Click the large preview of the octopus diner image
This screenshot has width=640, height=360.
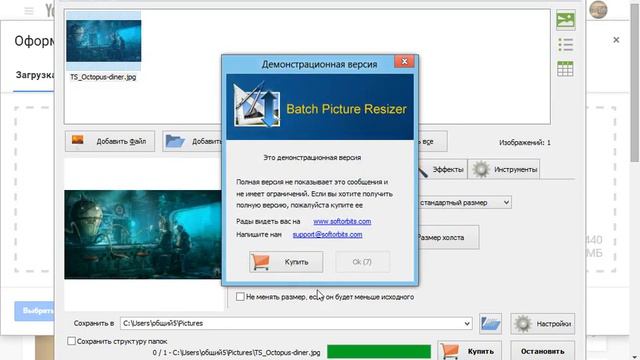[x=143, y=235]
